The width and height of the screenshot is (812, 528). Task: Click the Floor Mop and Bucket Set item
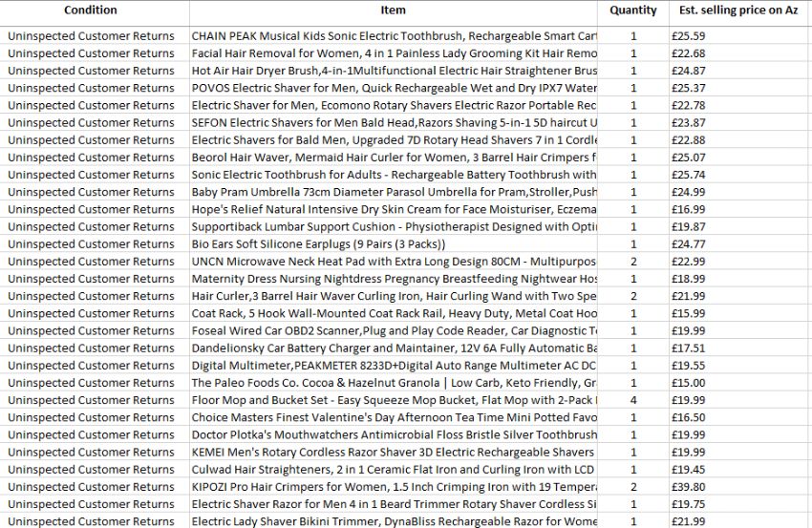(x=394, y=400)
